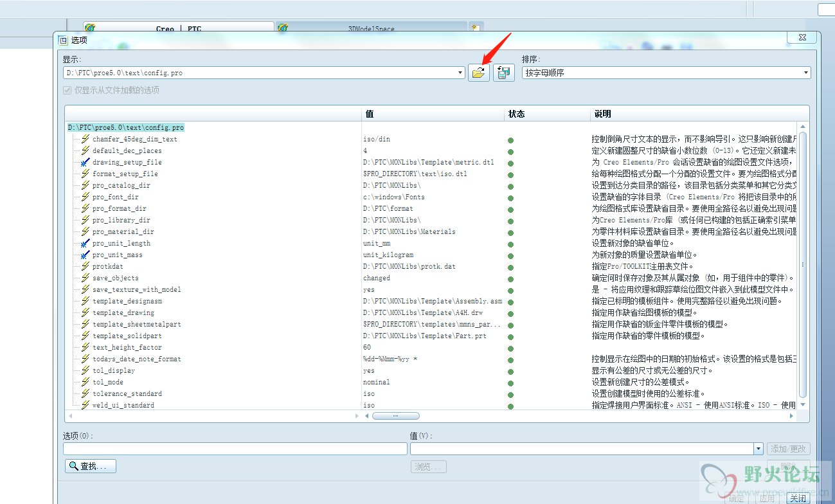The image size is (835, 504).
Task: Select the template_designasm option row
Action: pyautogui.click(x=127, y=301)
